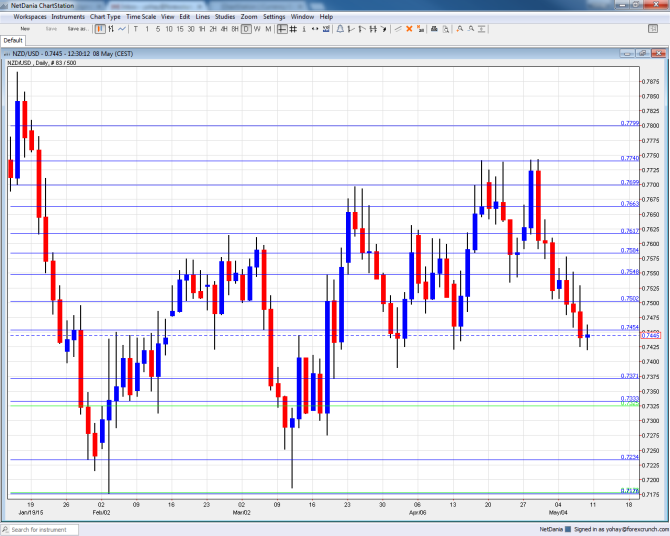Select the 30 minute time scale

click(191, 29)
